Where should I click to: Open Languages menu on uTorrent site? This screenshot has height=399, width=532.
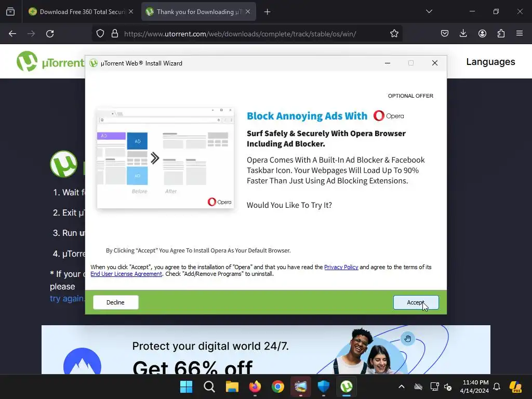point(490,62)
